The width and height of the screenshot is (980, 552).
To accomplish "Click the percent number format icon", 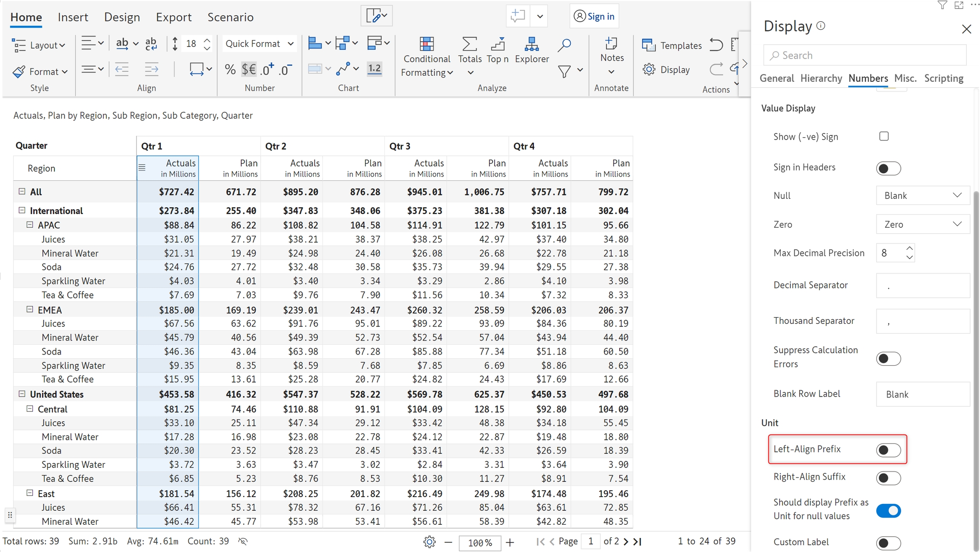I will pos(230,69).
